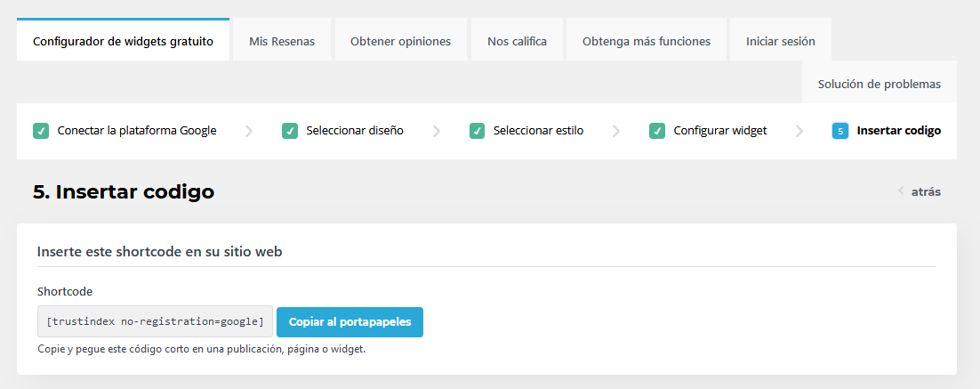Viewport: 980px width, 389px height.
Task: Return to the Seleccionar diseño step
Action: pos(354,131)
